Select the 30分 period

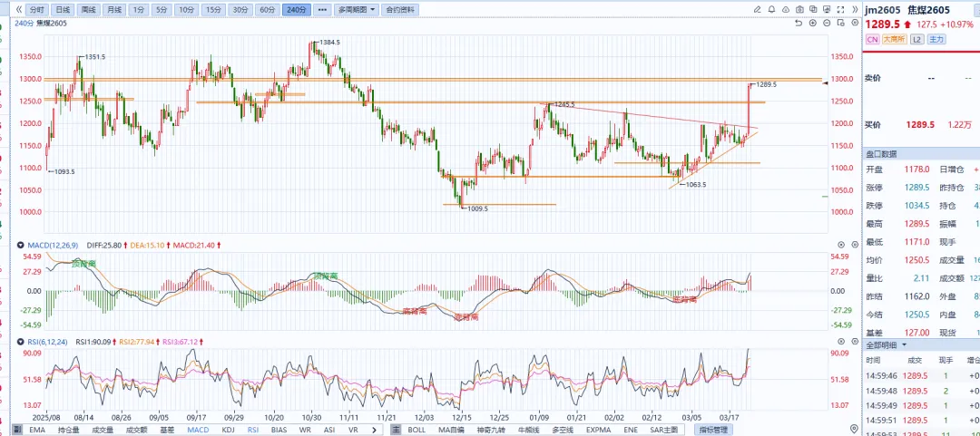pos(240,9)
